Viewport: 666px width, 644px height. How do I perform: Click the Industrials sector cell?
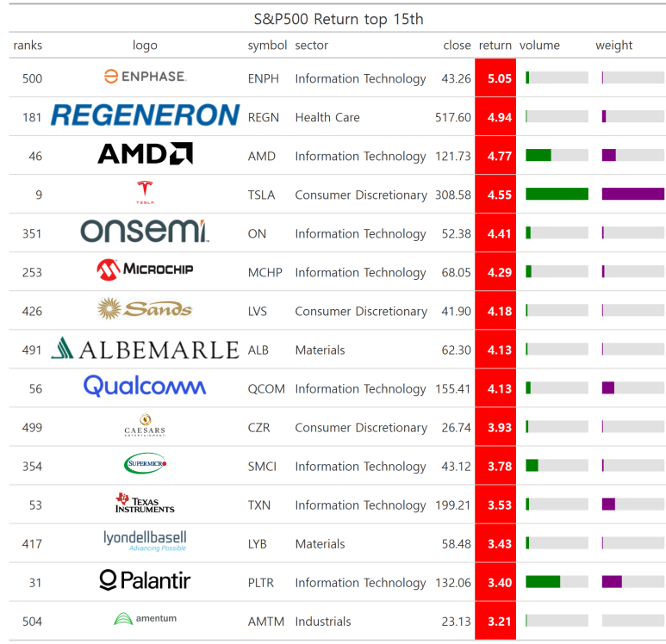point(323,622)
